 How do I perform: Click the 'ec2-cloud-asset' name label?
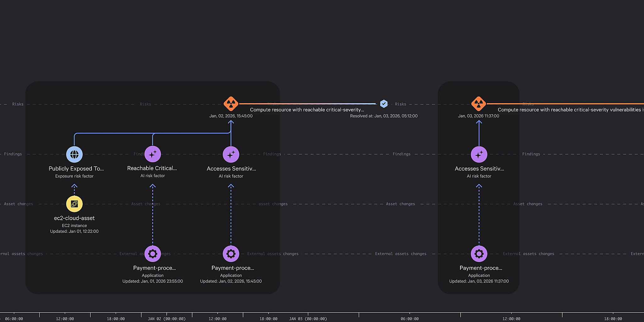pyautogui.click(x=74, y=218)
